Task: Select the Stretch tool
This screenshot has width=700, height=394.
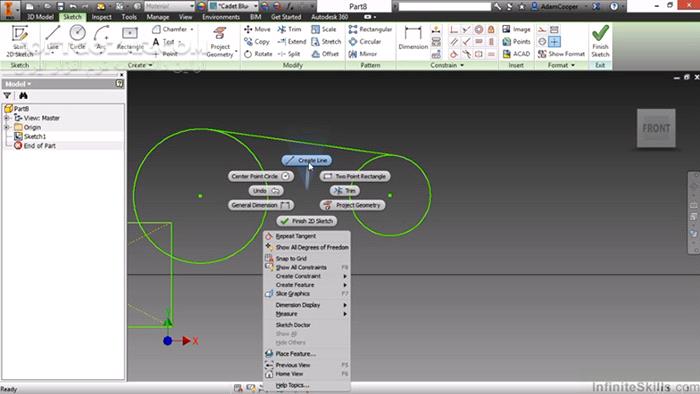Action: [326, 41]
